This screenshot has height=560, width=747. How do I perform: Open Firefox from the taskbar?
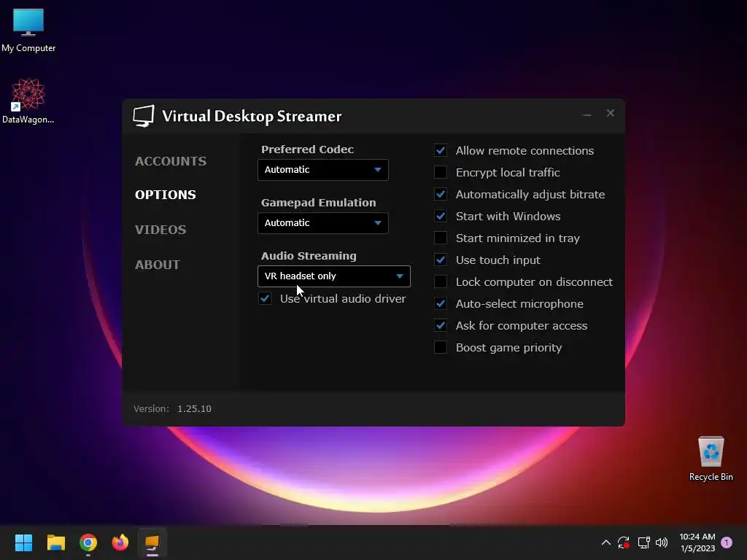coord(120,542)
